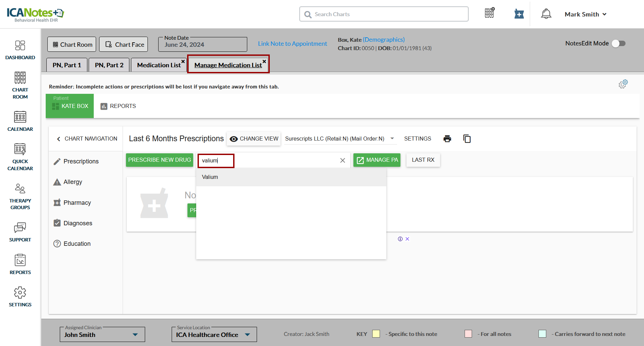Viewport: 644px width, 346px height.
Task: Switch to the PN, Part 2 tab
Action: click(x=109, y=65)
